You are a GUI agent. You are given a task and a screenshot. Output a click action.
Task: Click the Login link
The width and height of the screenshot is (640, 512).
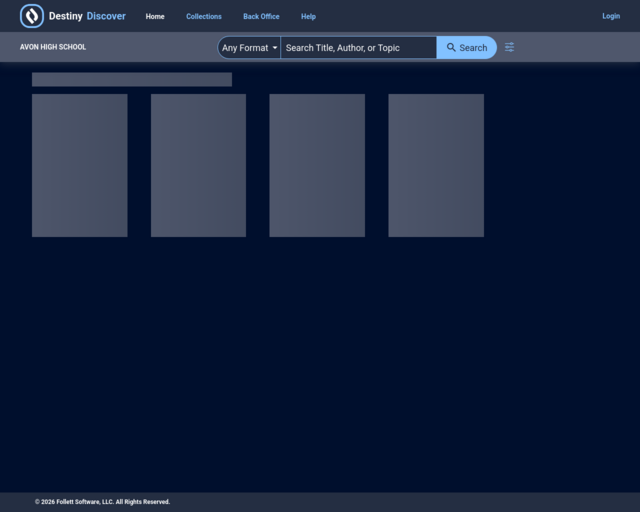coord(611,16)
